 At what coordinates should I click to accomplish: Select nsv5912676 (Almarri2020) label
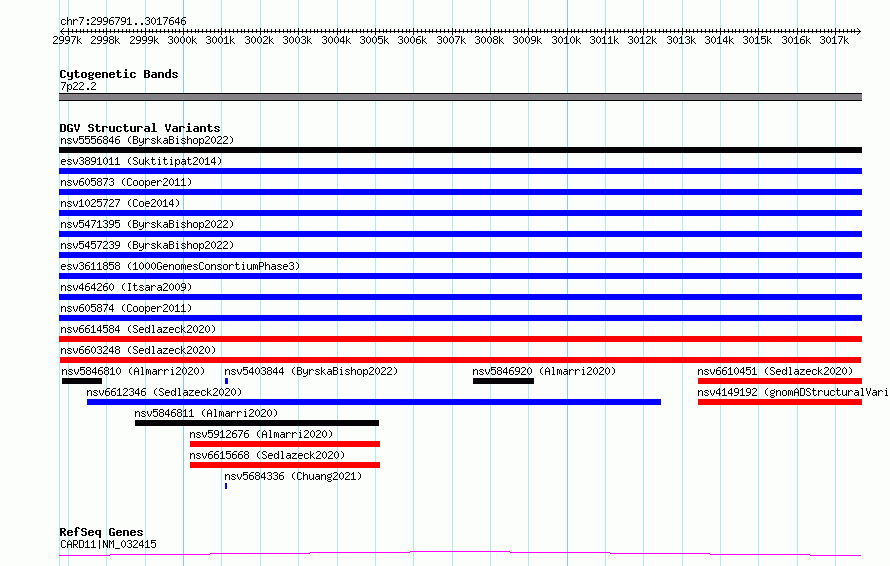[261, 434]
